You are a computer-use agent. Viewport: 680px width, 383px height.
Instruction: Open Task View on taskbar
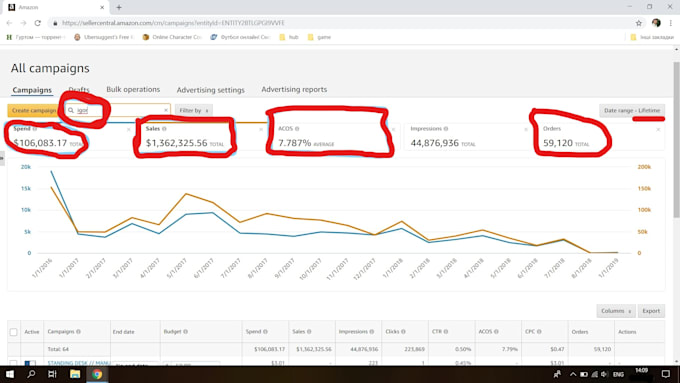pos(52,374)
